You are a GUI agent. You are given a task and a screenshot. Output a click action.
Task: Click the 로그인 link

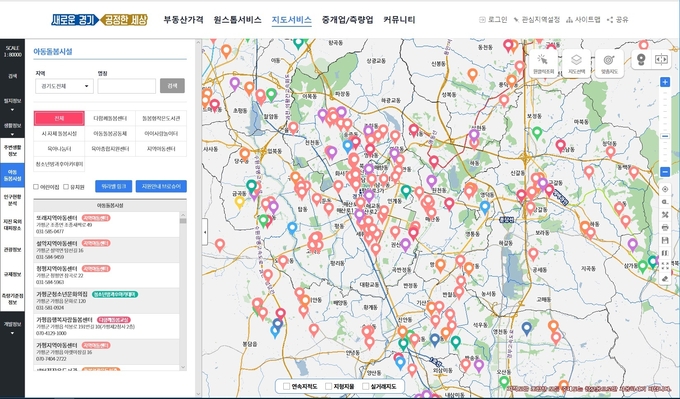(493, 20)
